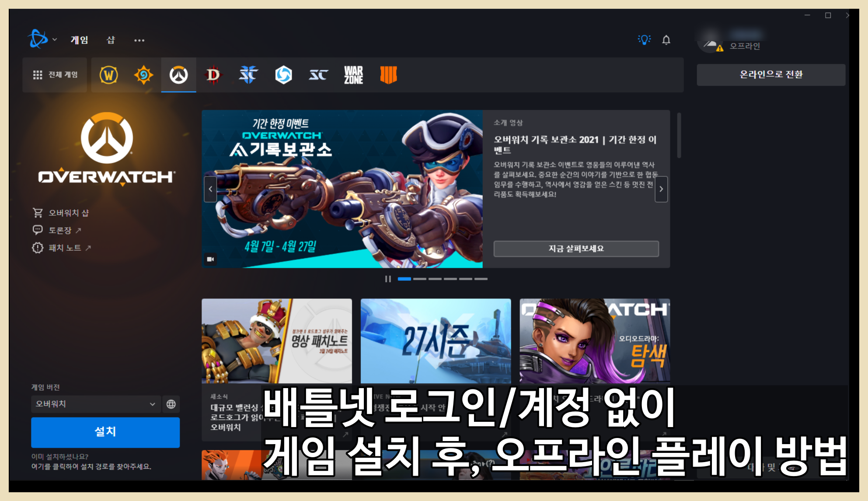Open the 전체 게임 grid
868x501 pixels.
click(x=55, y=75)
